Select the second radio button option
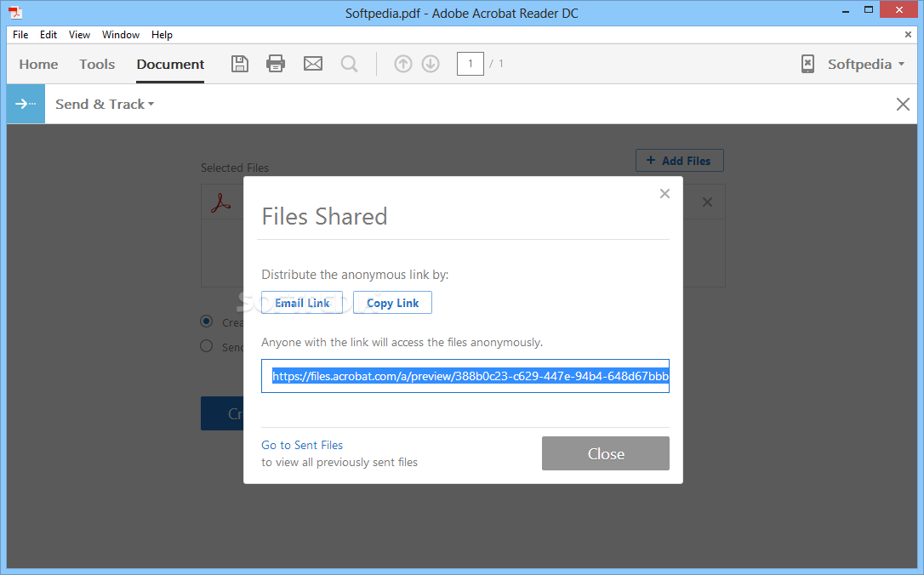 pos(206,346)
